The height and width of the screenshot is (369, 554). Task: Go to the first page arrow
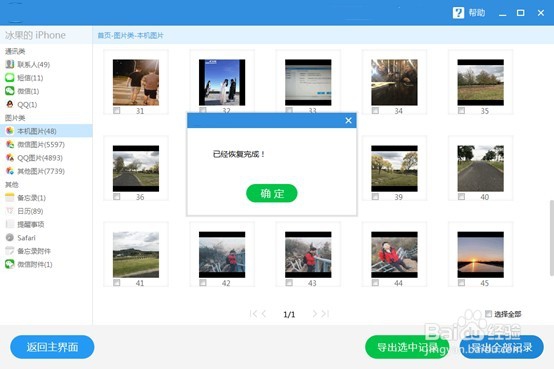[253, 314]
